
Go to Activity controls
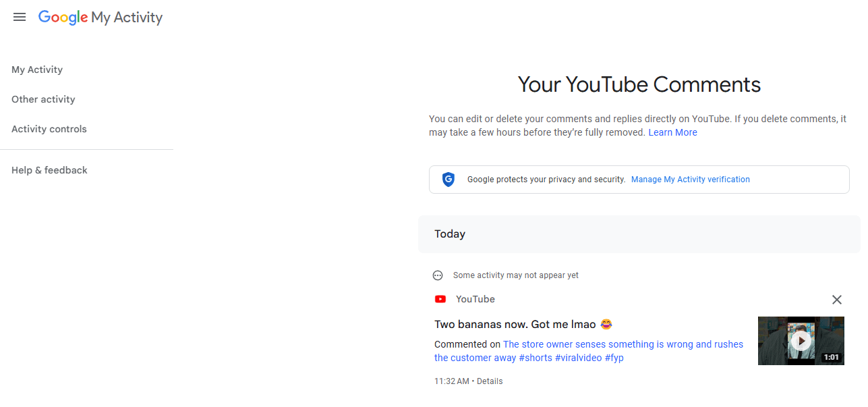pos(49,129)
